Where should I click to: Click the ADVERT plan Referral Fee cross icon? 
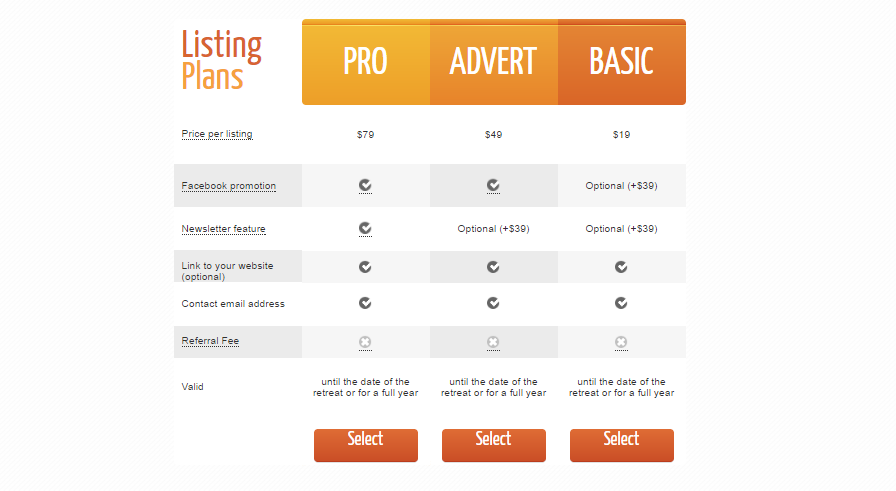click(493, 342)
